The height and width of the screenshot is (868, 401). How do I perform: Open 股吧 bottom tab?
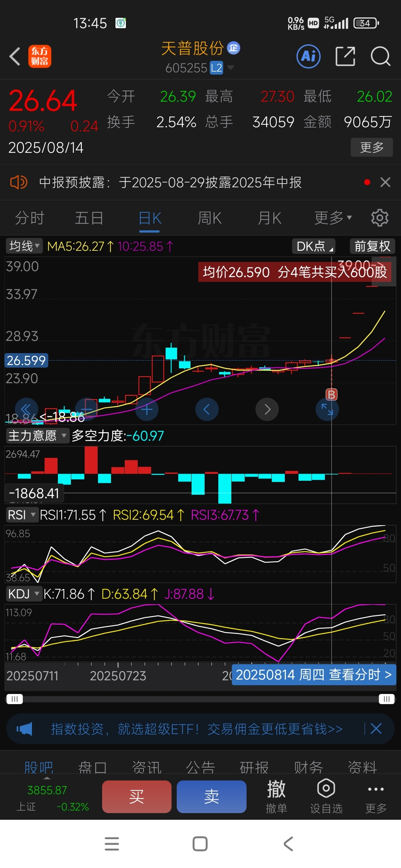tap(39, 767)
